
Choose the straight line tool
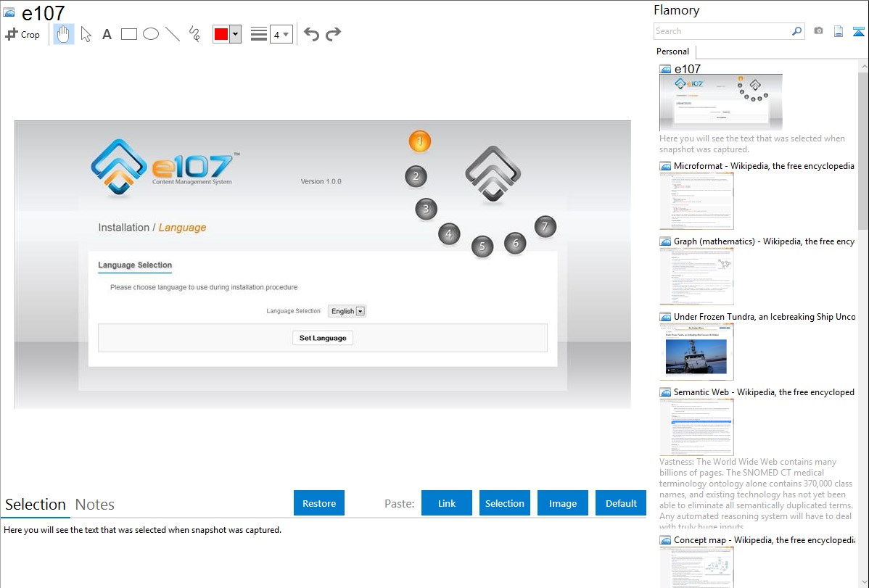pos(173,34)
